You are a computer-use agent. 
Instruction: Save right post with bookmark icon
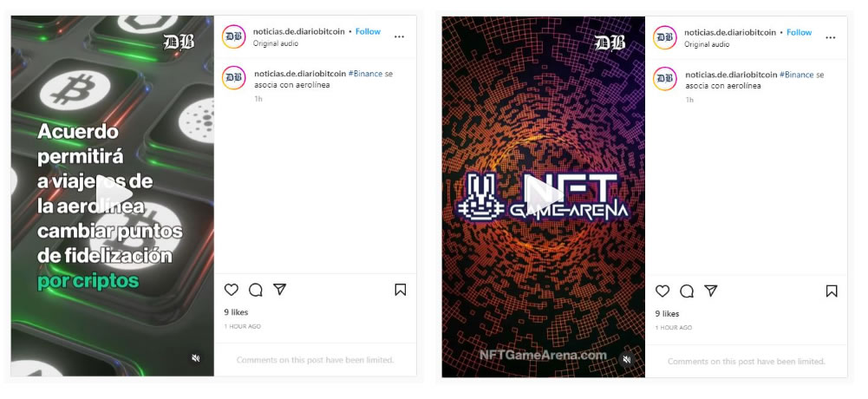[x=832, y=291]
